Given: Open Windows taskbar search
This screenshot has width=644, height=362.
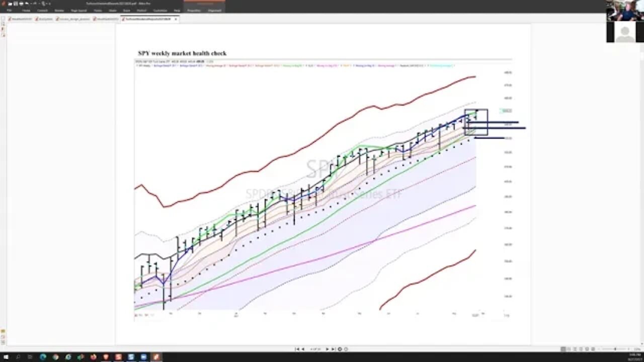Looking at the screenshot, I should tap(18, 357).
